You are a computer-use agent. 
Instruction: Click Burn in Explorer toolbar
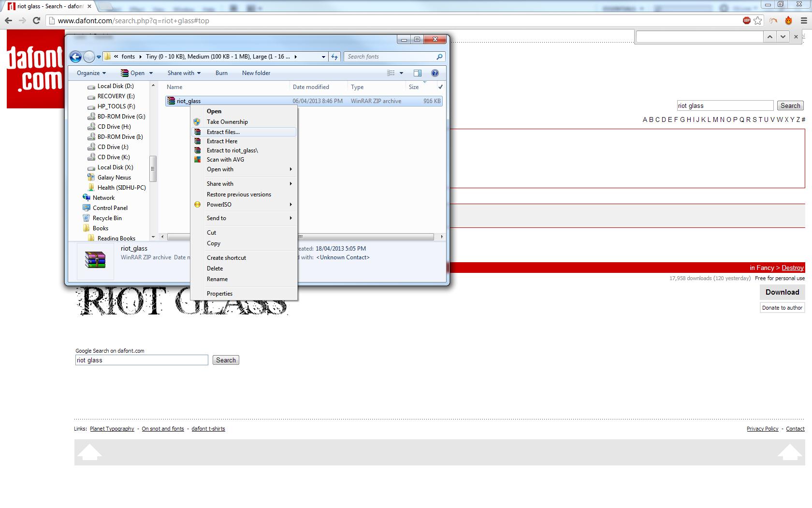pos(221,73)
